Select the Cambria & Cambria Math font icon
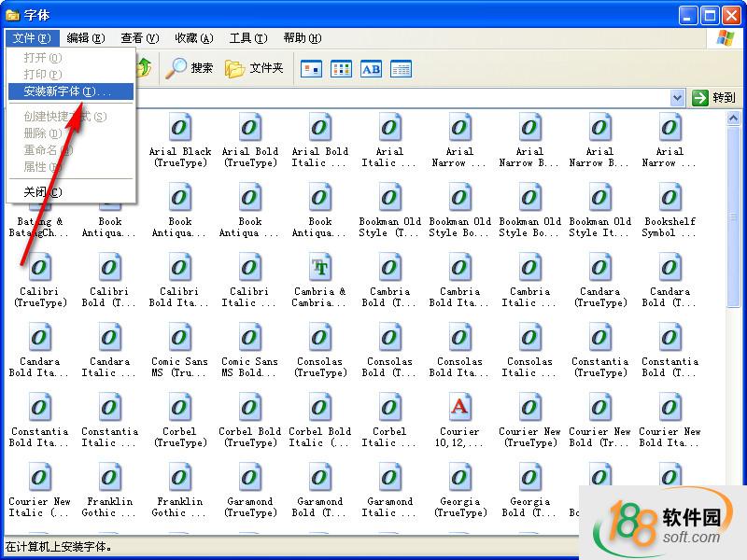The height and width of the screenshot is (560, 747). point(320,269)
